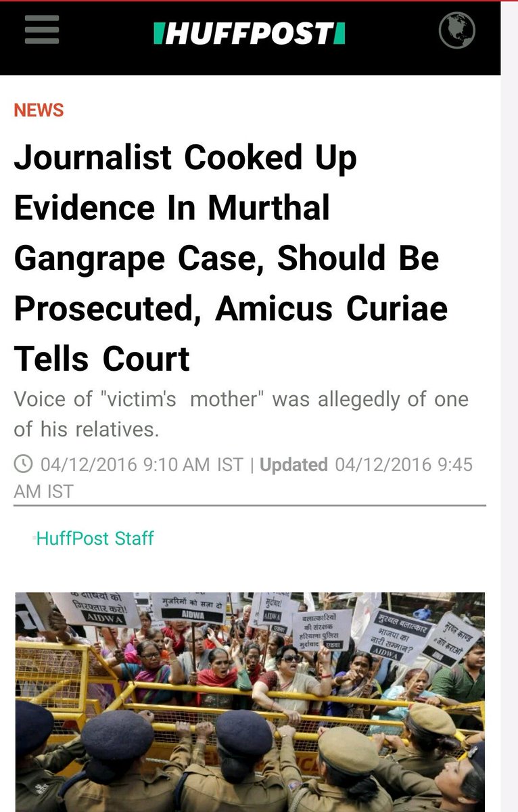Tap the divider line under timestamps
Image resolution: width=518 pixels, height=812 pixels.
pyautogui.click(x=250, y=505)
